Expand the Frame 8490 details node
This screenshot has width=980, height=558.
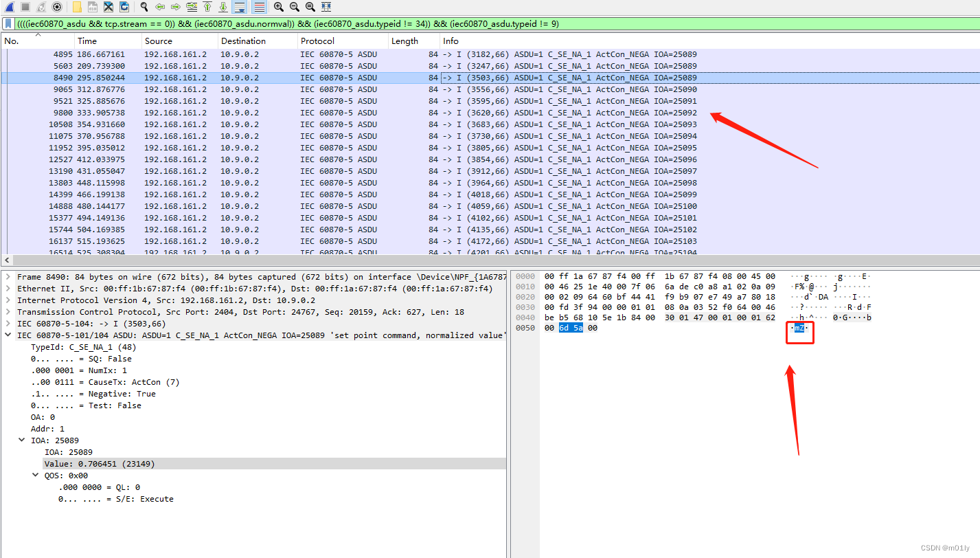pyautogui.click(x=8, y=277)
